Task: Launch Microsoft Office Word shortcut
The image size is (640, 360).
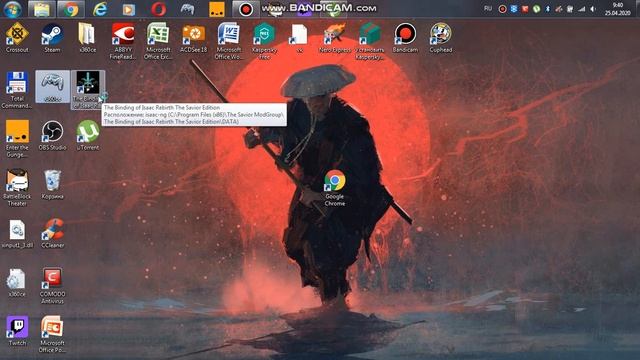Action: click(229, 41)
